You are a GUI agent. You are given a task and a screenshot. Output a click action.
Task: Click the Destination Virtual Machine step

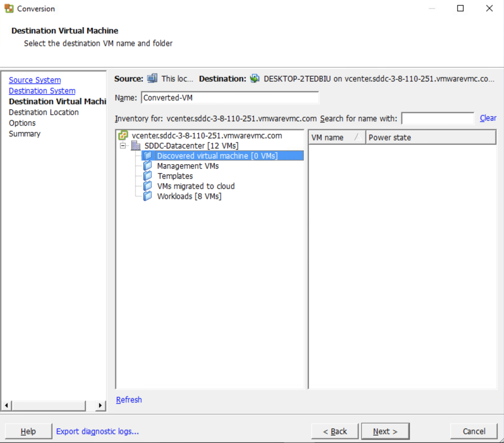(57, 101)
